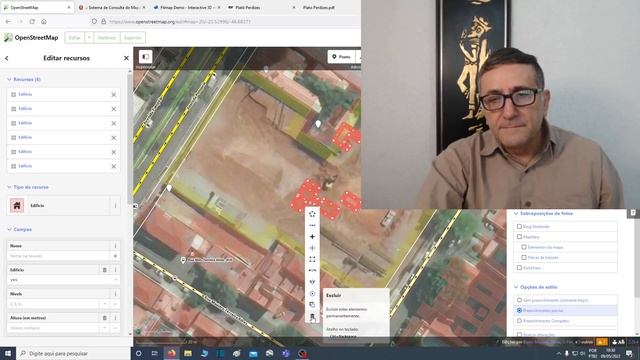Switch to F4map Demo browser tab
640x360 pixels.
click(186, 7)
